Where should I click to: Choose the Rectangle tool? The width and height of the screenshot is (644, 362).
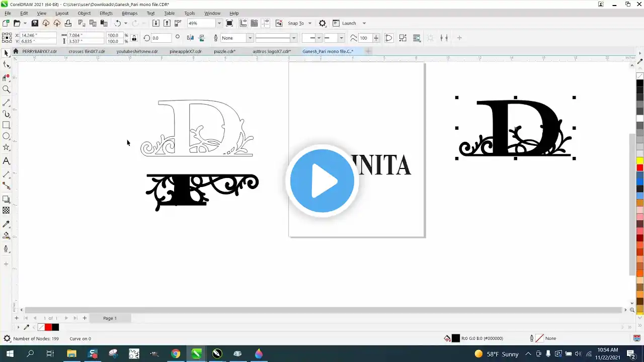7,125
